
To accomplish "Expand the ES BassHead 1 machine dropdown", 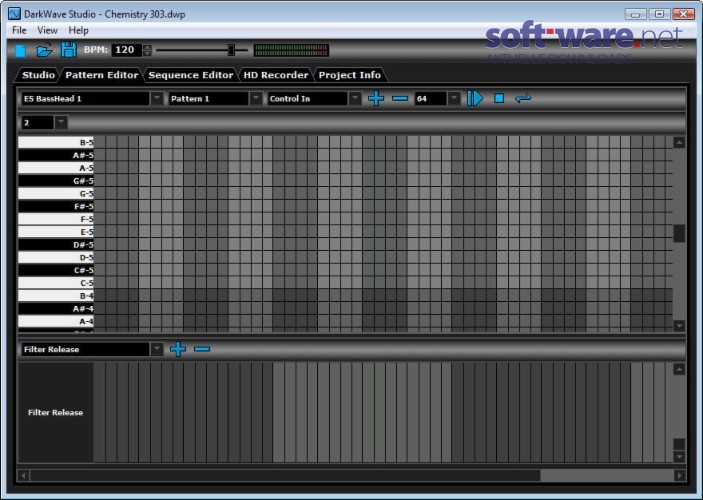I will pos(156,98).
